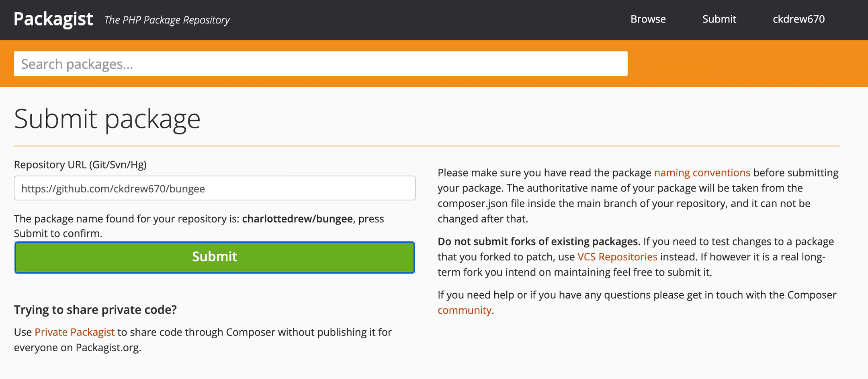Viewport: 868px width, 379px height.
Task: Click The PHP Package Repository tagline
Action: click(166, 20)
